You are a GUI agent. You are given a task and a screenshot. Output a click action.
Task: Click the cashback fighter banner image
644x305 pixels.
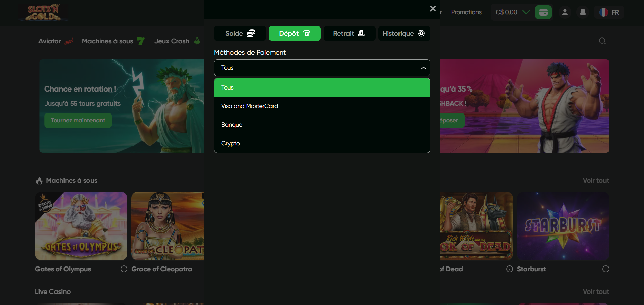tap(524, 106)
